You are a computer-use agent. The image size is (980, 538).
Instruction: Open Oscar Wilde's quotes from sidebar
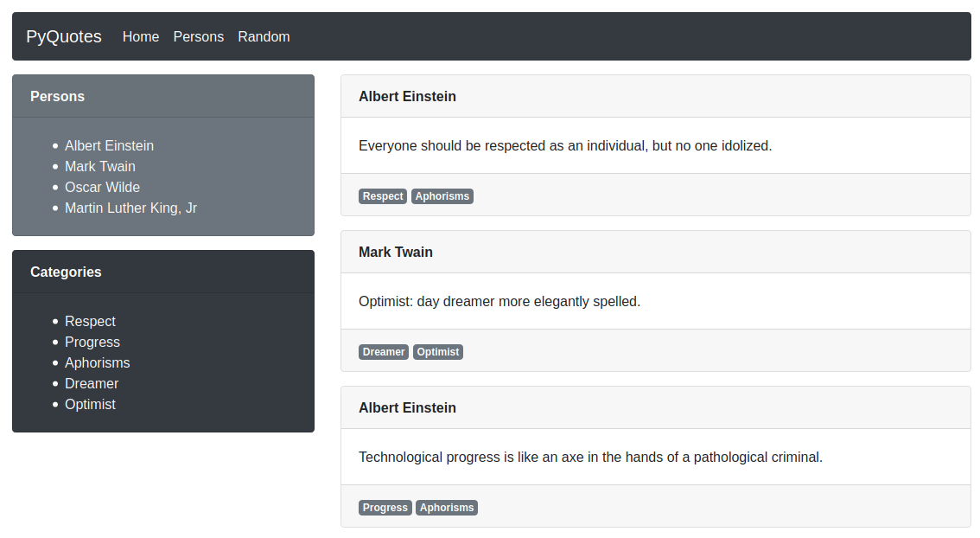tap(102, 187)
